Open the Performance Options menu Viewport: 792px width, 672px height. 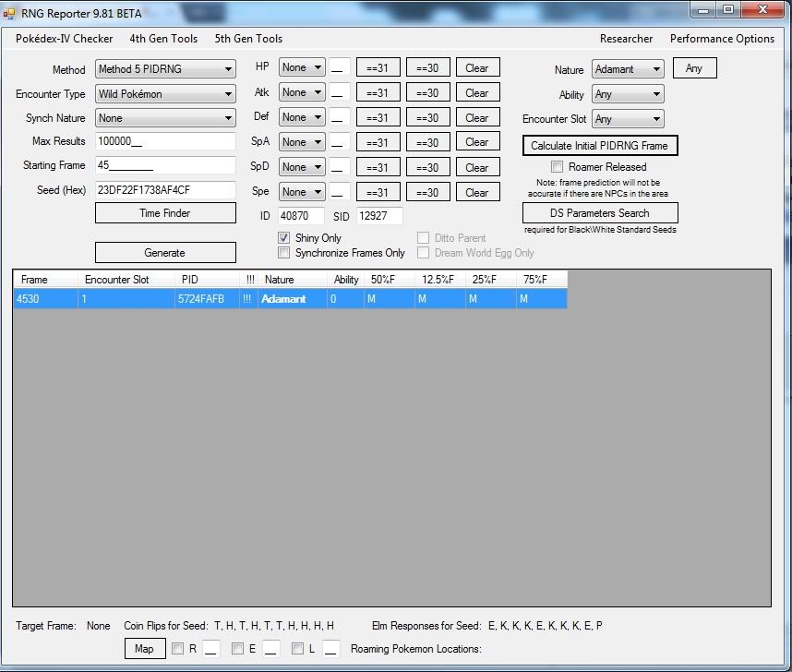[x=722, y=39]
